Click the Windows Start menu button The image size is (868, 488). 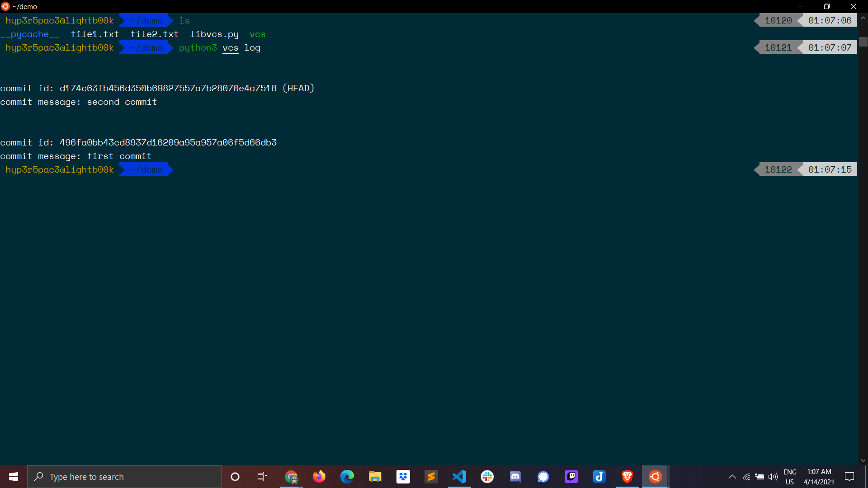[13, 476]
